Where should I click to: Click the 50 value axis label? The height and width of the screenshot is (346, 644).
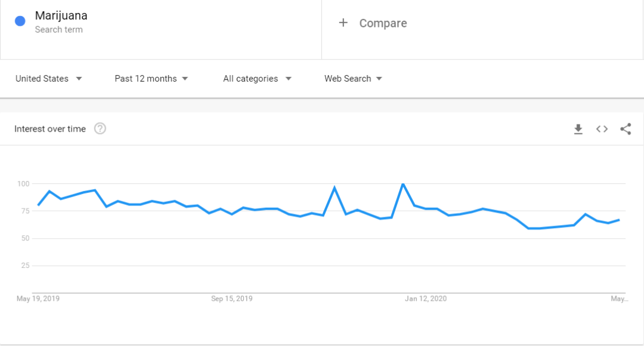pyautogui.click(x=25, y=238)
